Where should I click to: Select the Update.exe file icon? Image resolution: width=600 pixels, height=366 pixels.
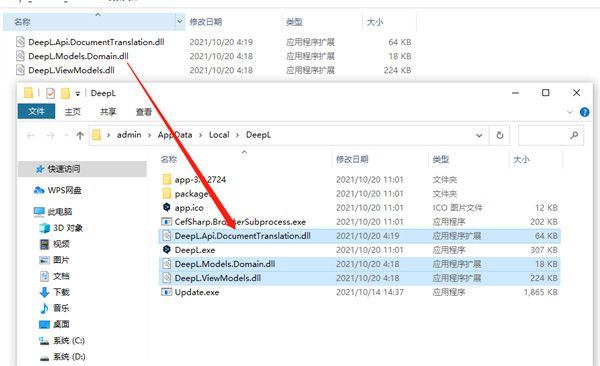click(x=166, y=292)
